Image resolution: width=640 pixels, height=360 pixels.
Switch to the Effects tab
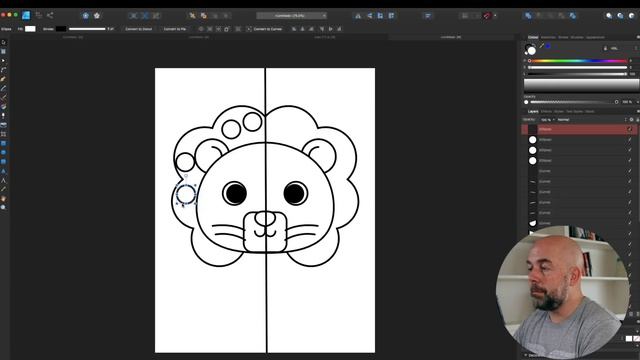click(x=546, y=111)
